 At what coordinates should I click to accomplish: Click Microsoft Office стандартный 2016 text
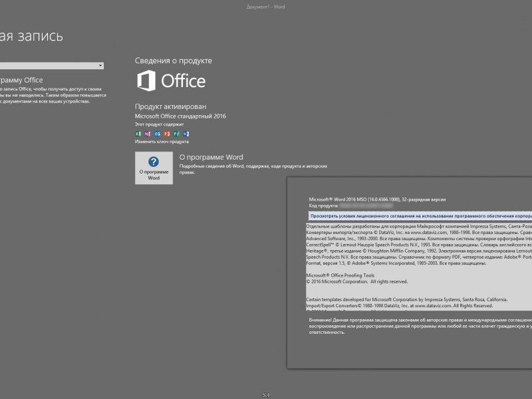point(180,116)
